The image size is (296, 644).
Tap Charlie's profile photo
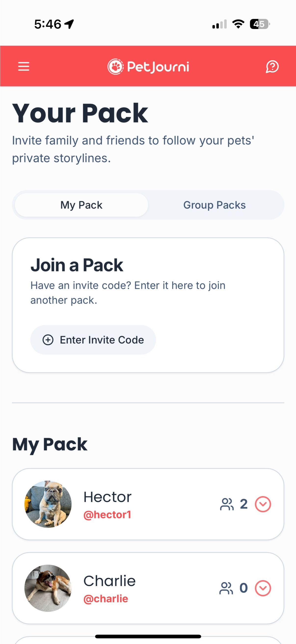tap(48, 588)
